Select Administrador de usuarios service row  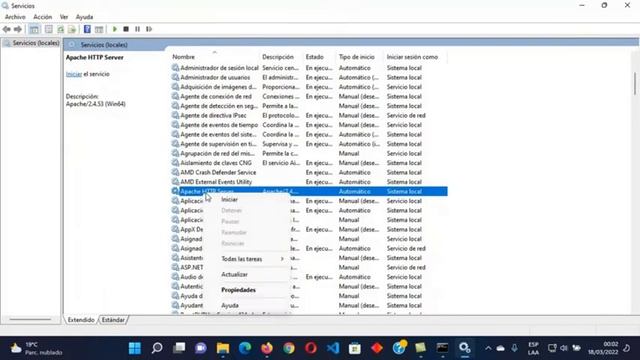coord(309,78)
